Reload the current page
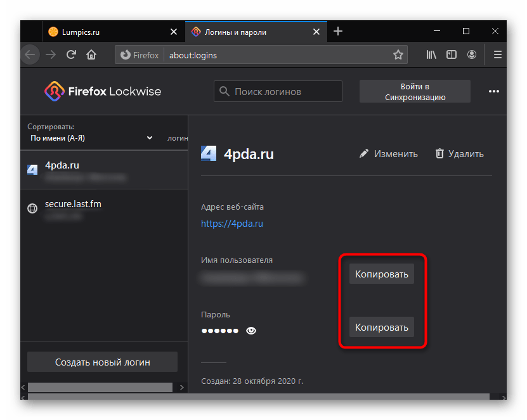 pos(71,54)
